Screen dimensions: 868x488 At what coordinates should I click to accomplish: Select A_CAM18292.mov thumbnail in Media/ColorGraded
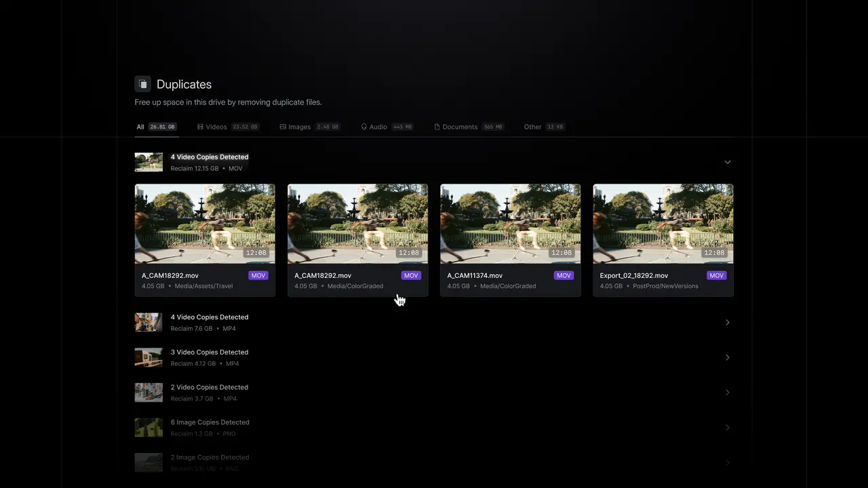click(x=357, y=224)
